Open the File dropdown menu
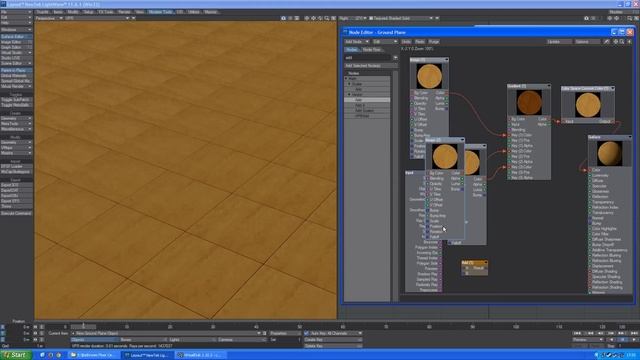 coord(16,12)
